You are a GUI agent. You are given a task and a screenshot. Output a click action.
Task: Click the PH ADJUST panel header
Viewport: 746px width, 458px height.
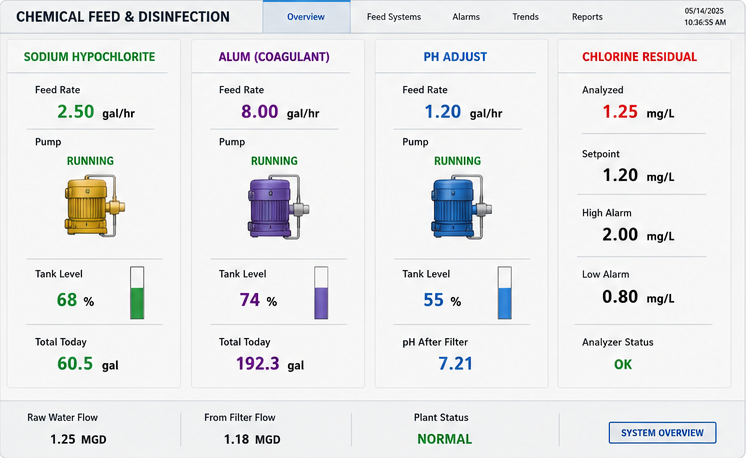[455, 57]
